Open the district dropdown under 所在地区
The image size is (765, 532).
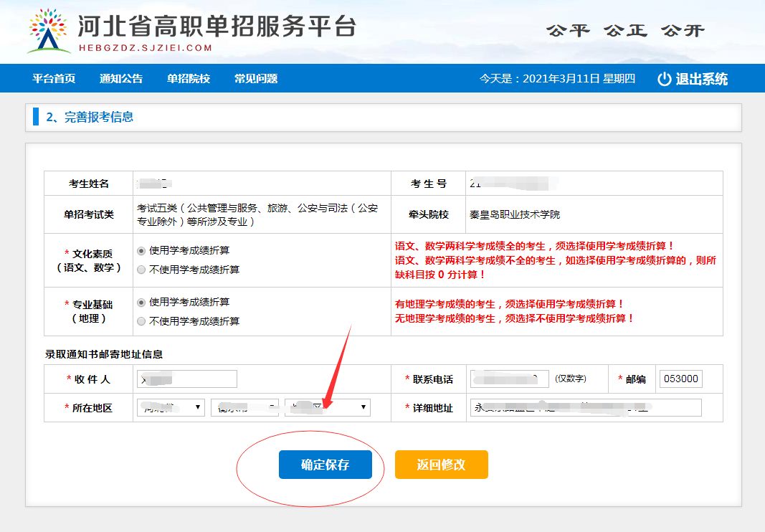click(x=327, y=407)
